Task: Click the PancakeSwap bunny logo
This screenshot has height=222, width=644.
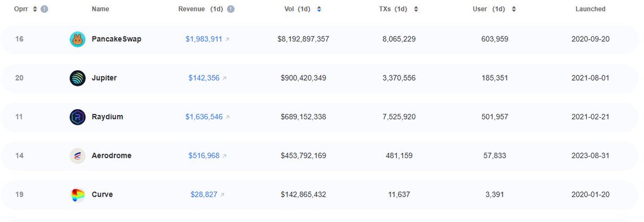Action: (78, 39)
